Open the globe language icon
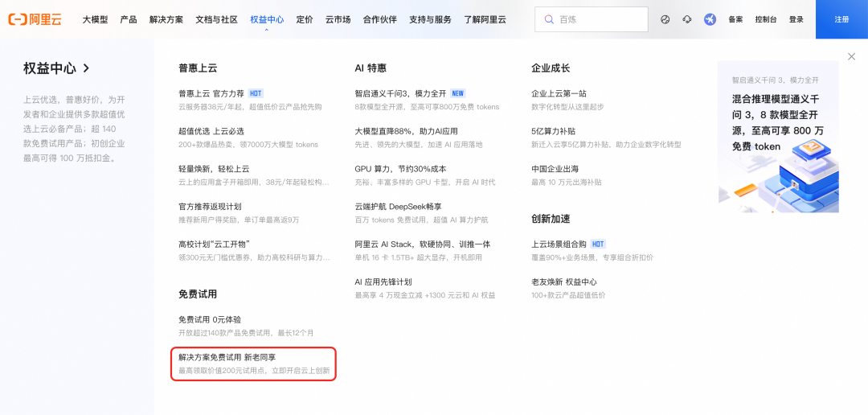The height and width of the screenshot is (415, 868). [x=665, y=19]
